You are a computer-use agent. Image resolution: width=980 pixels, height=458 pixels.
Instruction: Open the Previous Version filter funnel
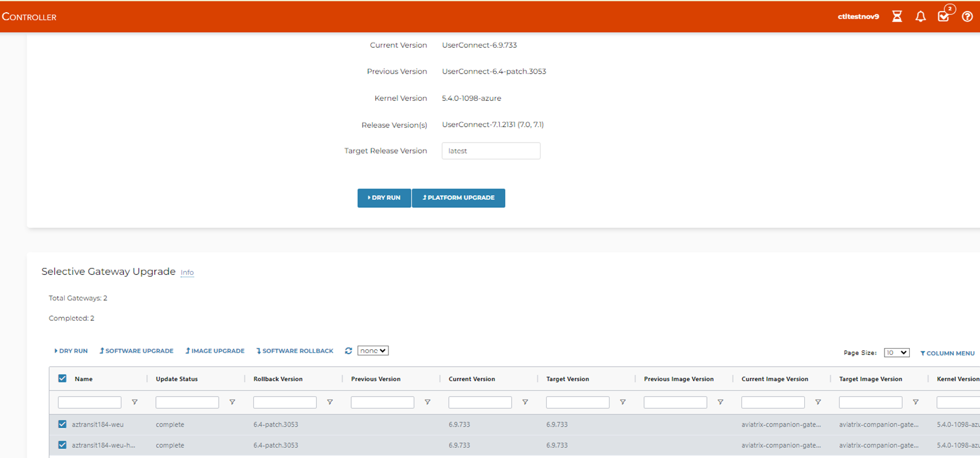coord(427,402)
